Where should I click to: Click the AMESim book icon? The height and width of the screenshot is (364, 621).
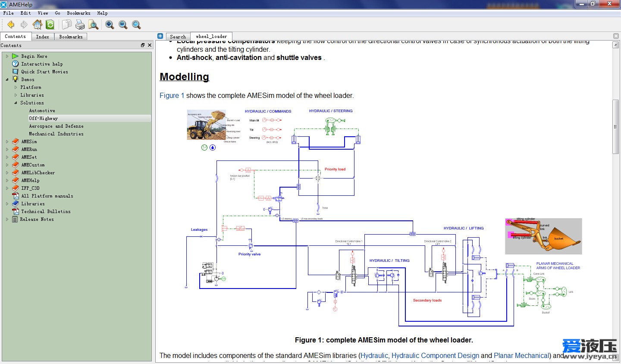16,141
